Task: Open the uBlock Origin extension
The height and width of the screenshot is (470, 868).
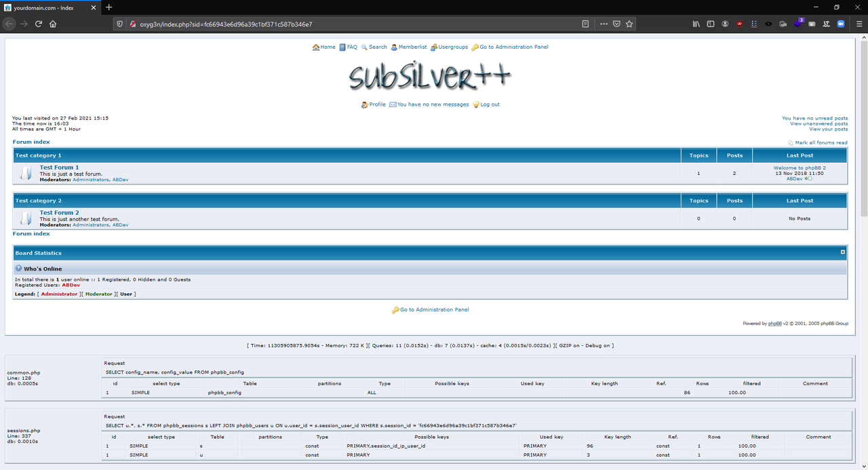Action: (x=739, y=24)
